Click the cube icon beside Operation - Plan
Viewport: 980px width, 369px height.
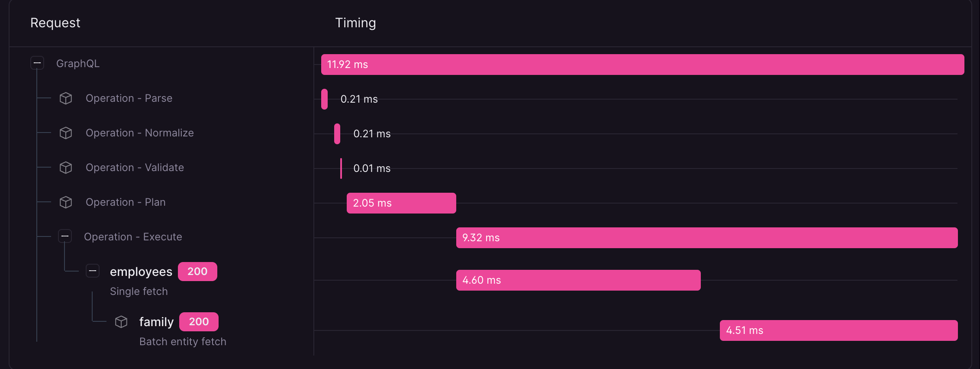tap(66, 202)
